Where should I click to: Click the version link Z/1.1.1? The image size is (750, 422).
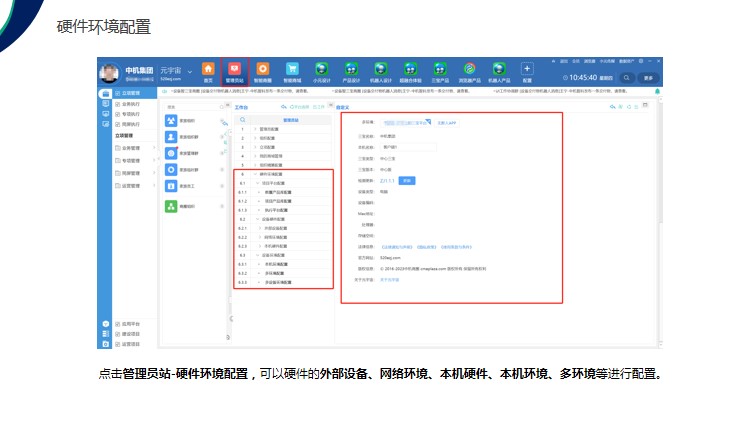387,181
